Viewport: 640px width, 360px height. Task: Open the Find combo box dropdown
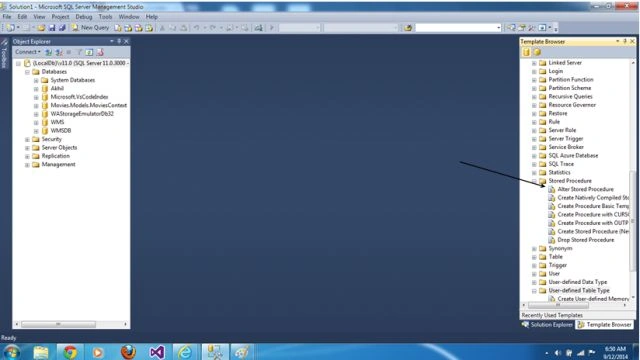(x=498, y=28)
